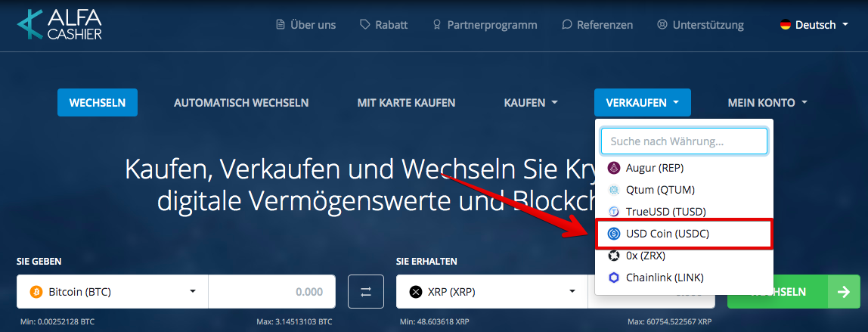Collapse the Verkaufen dropdown menu
Viewport: 868px width, 332px height.
(642, 103)
